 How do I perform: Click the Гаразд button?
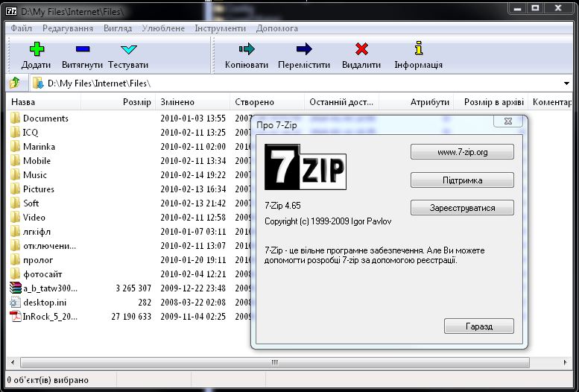479,326
